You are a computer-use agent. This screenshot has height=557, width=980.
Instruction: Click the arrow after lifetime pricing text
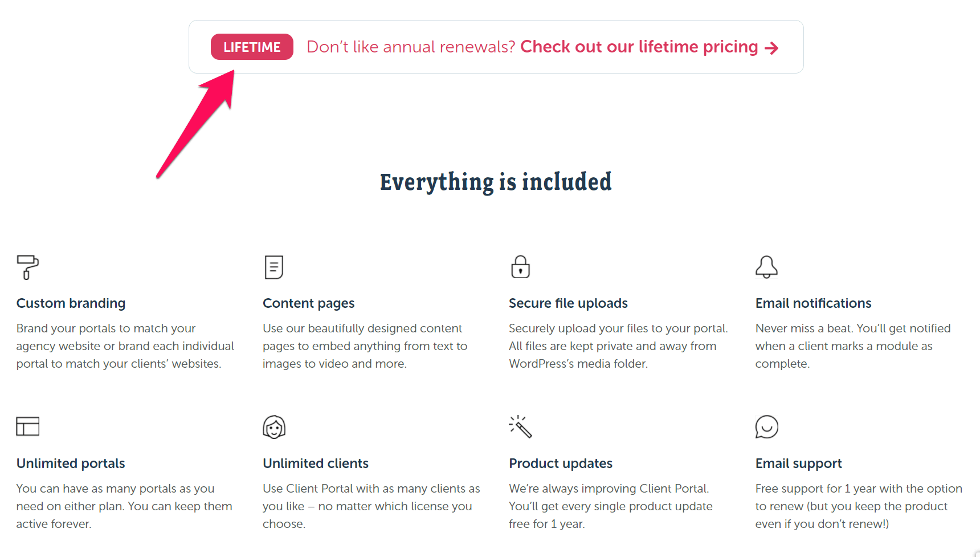click(x=771, y=48)
